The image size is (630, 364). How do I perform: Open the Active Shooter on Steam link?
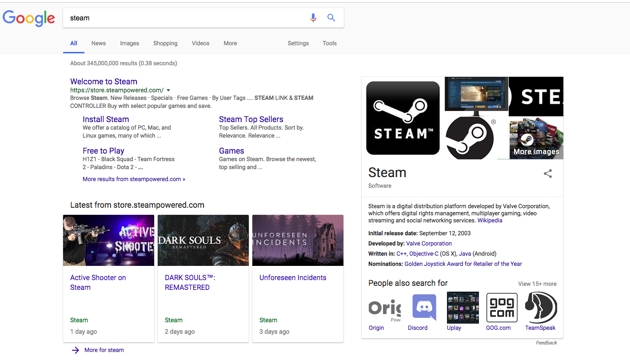tap(98, 282)
